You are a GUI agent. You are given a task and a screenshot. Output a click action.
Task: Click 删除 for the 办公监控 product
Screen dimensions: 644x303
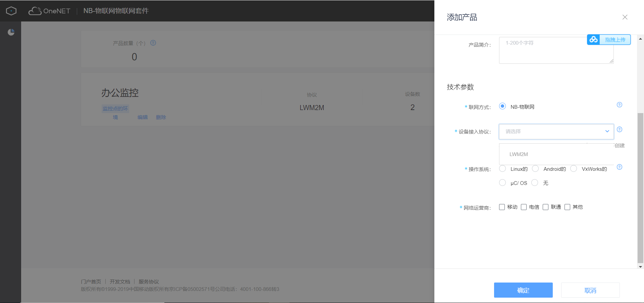[x=161, y=117]
